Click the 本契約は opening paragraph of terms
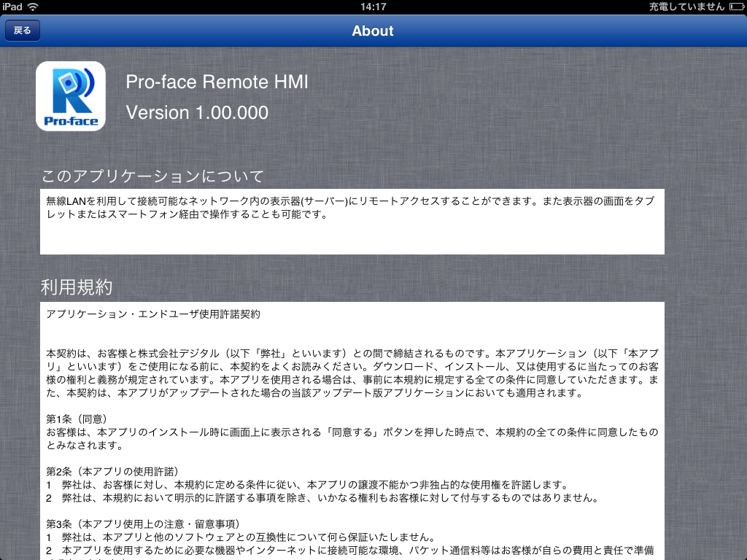Image resolution: width=747 pixels, height=560 pixels. 350,367
